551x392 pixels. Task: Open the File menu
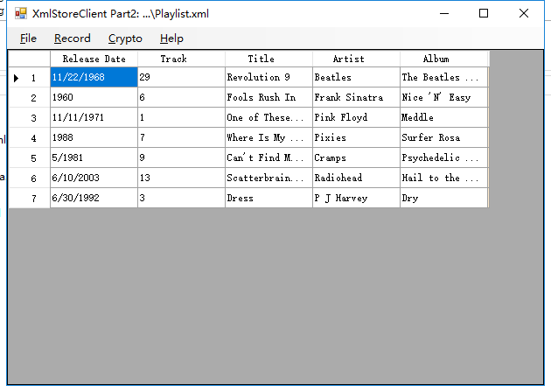click(28, 38)
